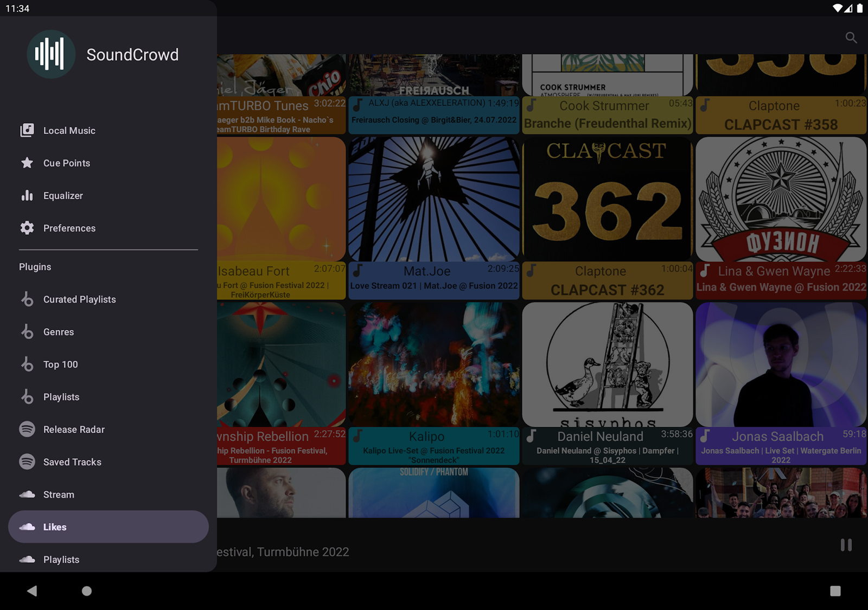Image resolution: width=868 pixels, height=610 pixels.
Task: Click the Curated Playlists Beatport icon
Action: (x=27, y=299)
